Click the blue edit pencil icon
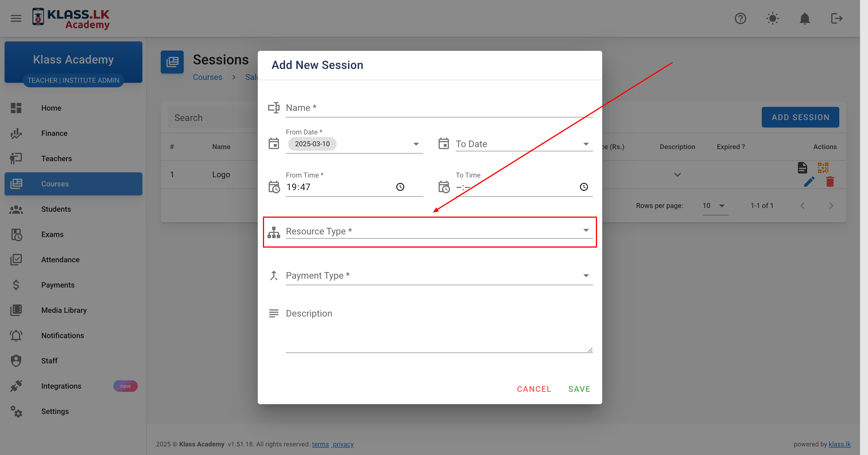This screenshot has height=455, width=868. coord(809,182)
